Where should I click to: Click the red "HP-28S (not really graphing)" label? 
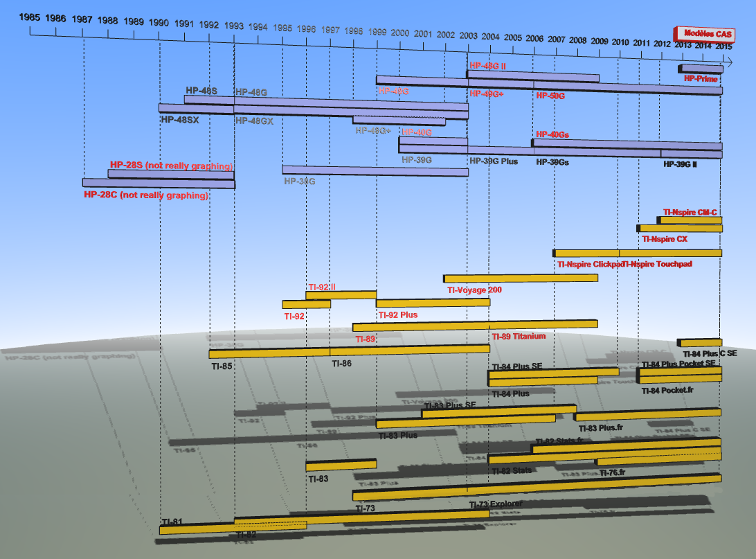click(x=171, y=166)
